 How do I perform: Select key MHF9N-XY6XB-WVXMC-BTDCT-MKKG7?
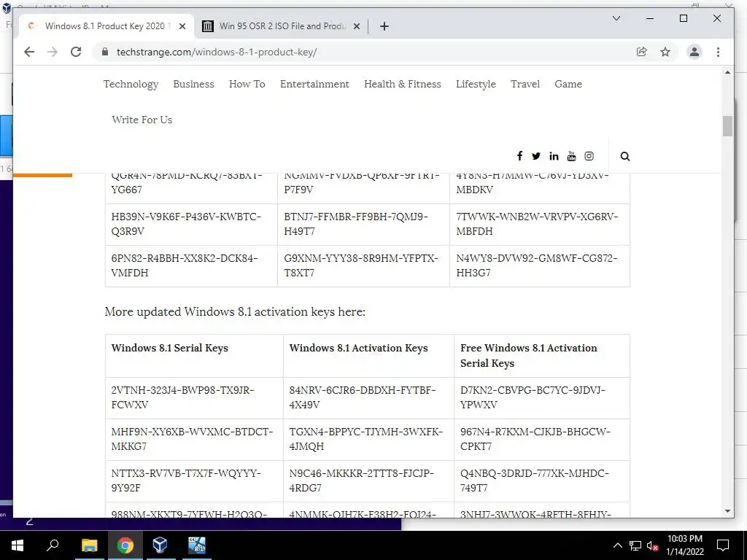tap(192, 438)
